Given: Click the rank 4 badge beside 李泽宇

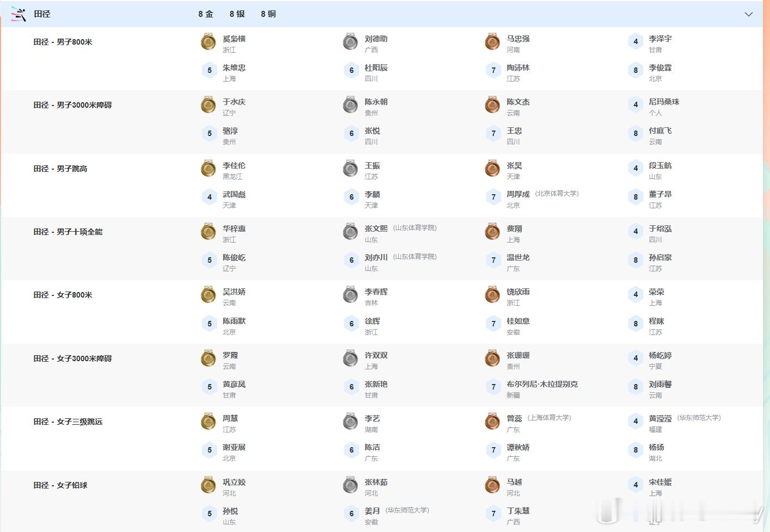Looking at the screenshot, I should click(x=636, y=41).
